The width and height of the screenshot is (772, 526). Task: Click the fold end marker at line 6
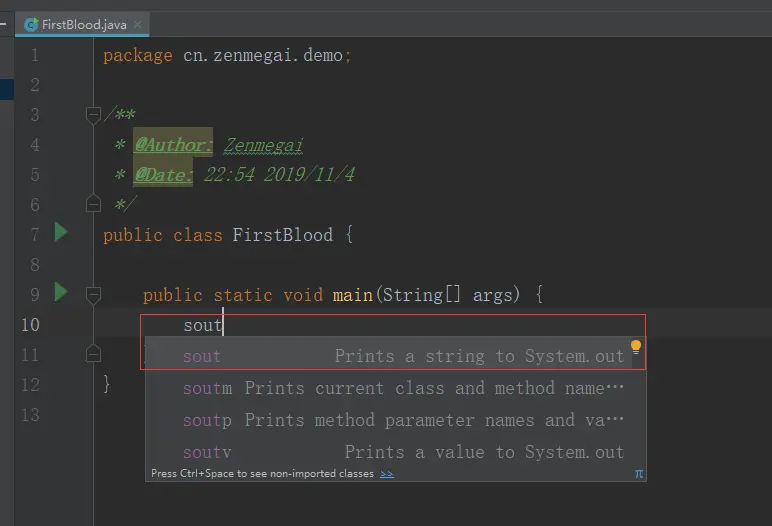tap(93, 203)
